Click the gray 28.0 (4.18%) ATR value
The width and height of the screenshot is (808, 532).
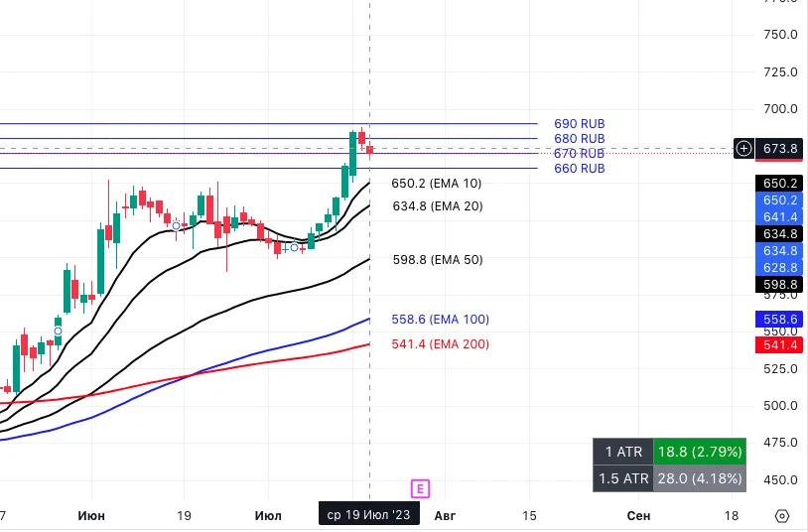point(699,479)
